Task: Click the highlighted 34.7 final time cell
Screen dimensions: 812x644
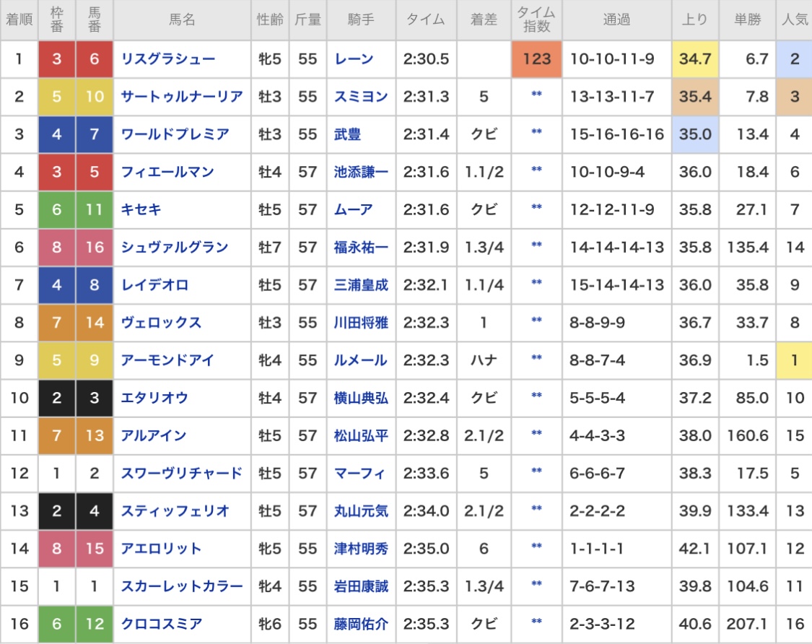Action: click(695, 59)
